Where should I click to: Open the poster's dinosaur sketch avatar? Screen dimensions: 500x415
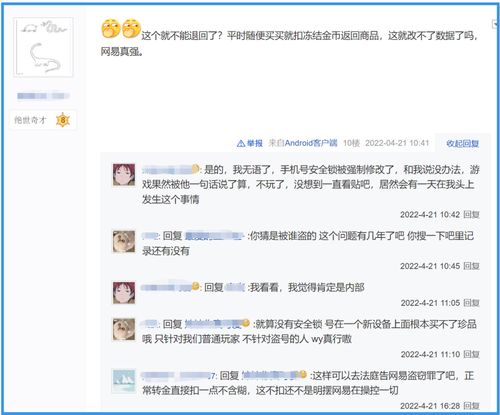[x=43, y=47]
